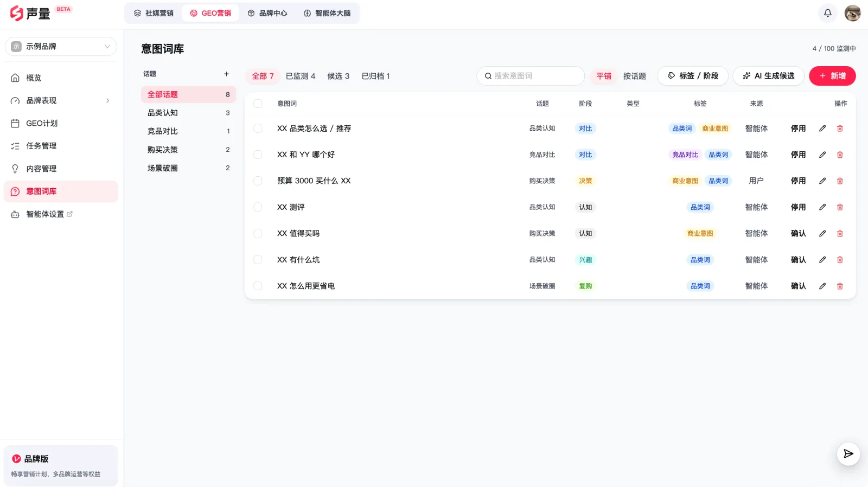Edit the 'XX 和 YY 哪个好' row
The width and height of the screenshot is (868, 487).
click(x=822, y=155)
